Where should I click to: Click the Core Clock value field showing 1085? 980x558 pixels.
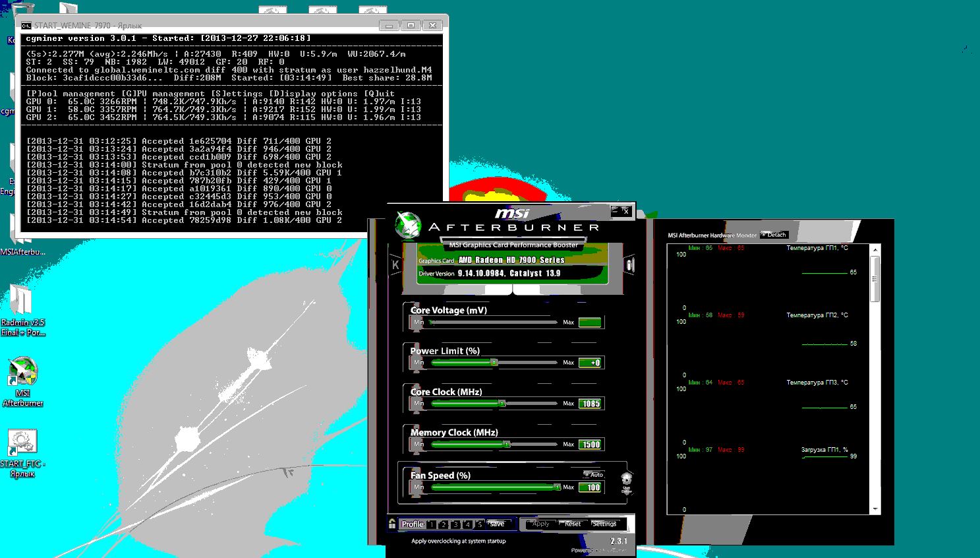pos(591,404)
